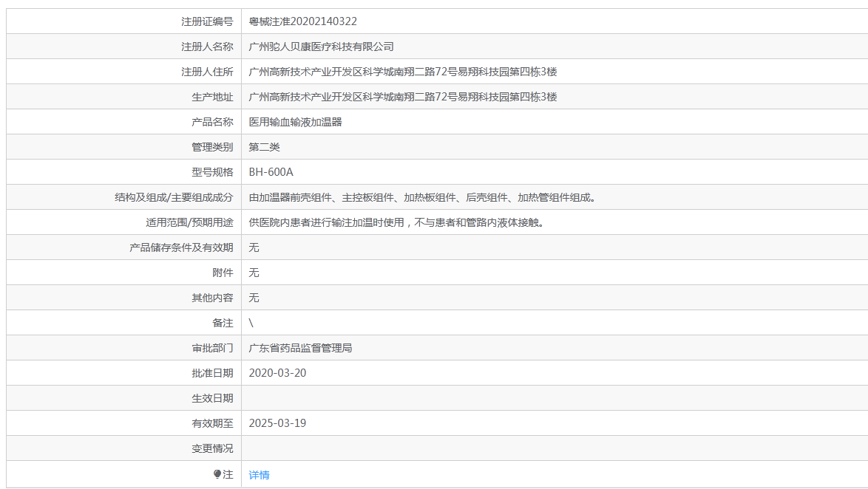
Task: Click the 批准日期 label
Action: [213, 373]
